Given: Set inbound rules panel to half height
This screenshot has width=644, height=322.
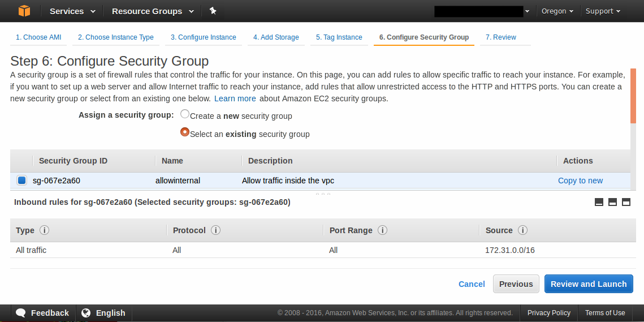Looking at the screenshot, I should click(x=612, y=202).
